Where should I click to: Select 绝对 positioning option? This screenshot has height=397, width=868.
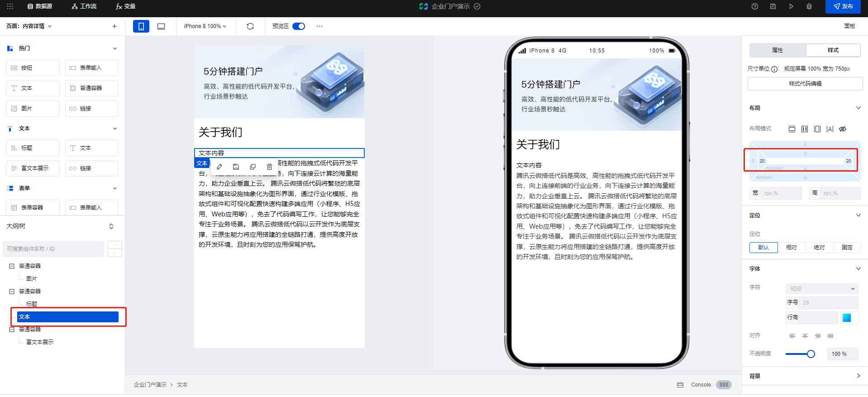point(819,248)
